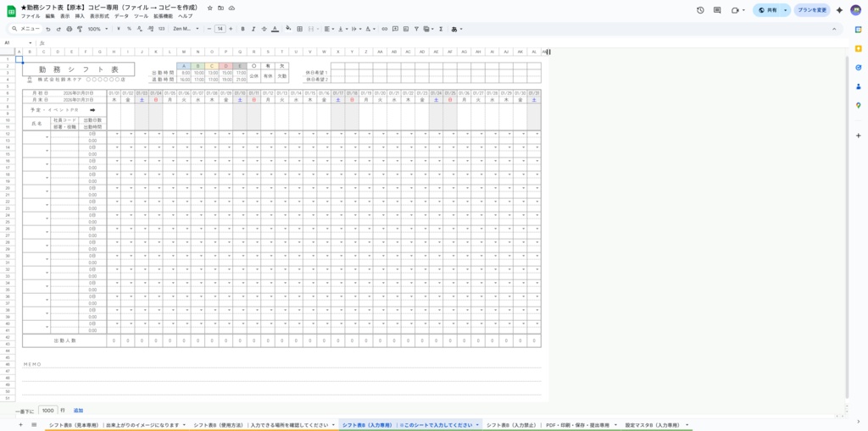Expand the share options arrow
Image resolution: width=868 pixels, height=431 pixels.
[x=786, y=10]
